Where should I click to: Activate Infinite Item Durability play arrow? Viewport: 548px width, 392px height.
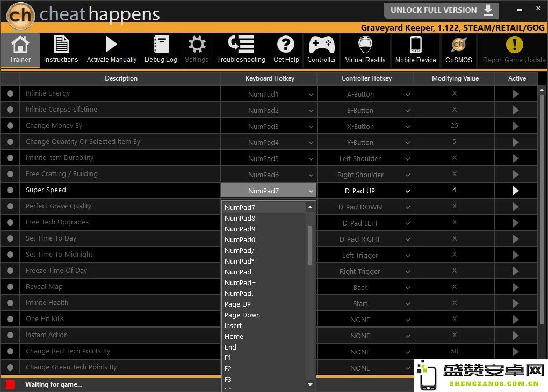[516, 158]
